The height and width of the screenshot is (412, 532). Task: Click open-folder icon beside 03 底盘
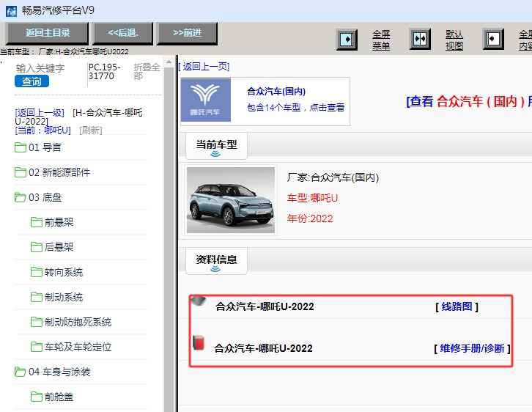point(21,197)
